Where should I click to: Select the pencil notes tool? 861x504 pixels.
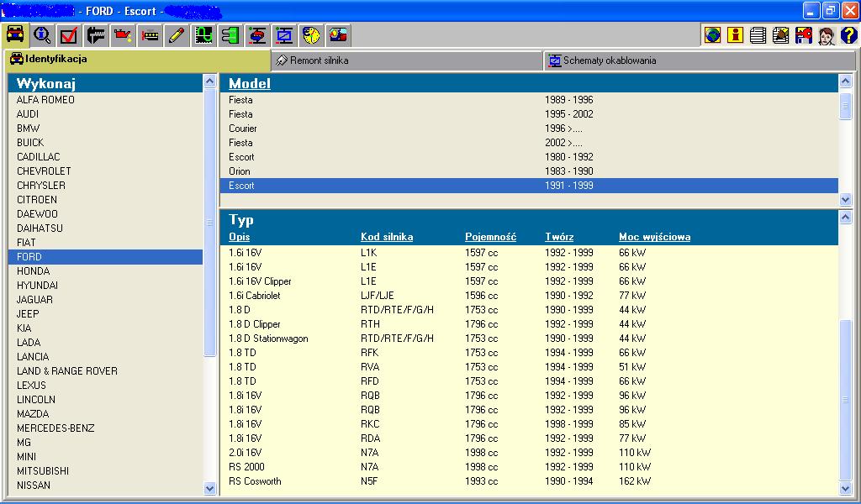[177, 35]
